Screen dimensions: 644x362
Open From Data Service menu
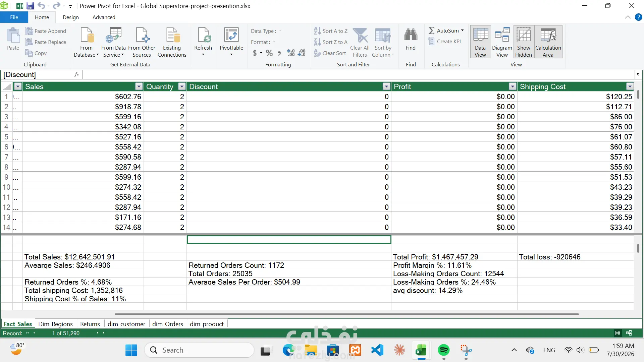113,42
